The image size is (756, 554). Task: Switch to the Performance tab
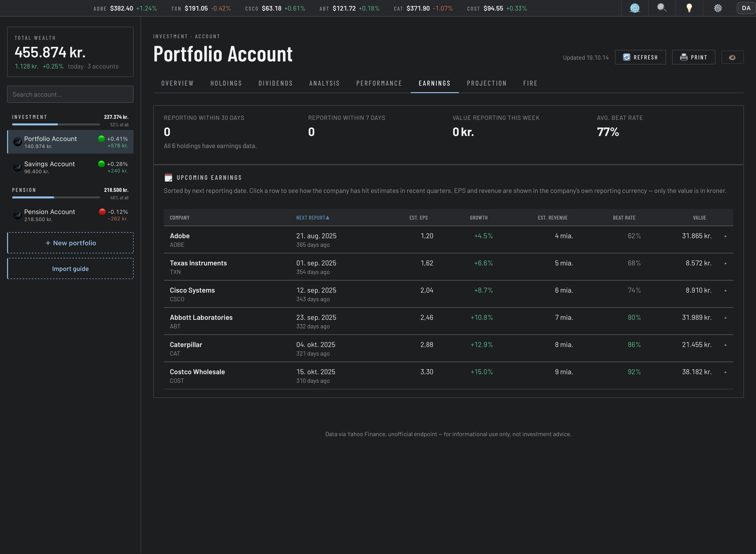[x=379, y=83]
